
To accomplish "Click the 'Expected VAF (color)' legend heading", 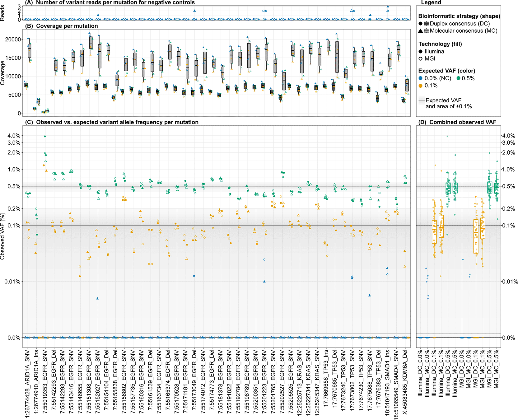I will click(x=447, y=71).
